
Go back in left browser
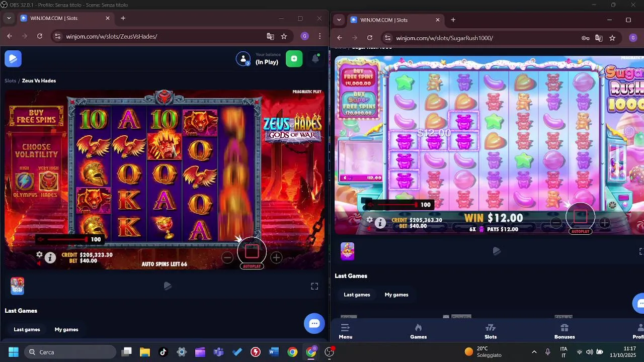10,36
